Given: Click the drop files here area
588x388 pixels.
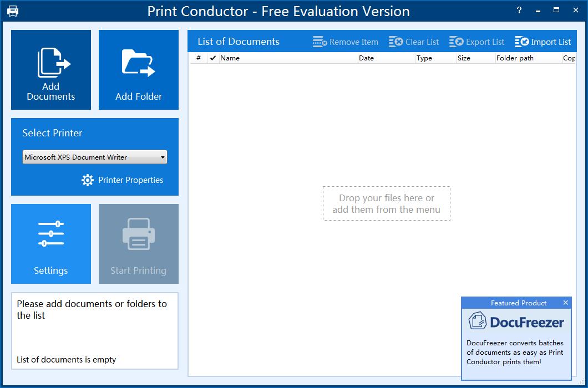Looking at the screenshot, I should (386, 203).
